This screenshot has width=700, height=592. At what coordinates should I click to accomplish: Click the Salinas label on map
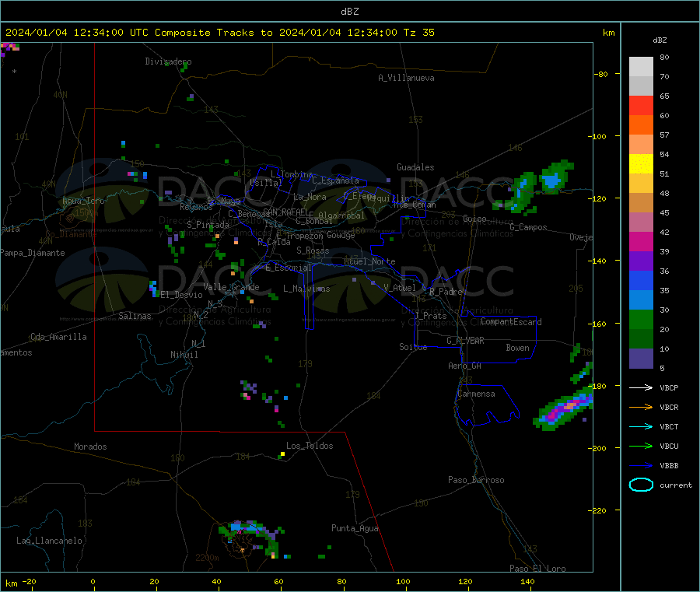coord(135,316)
